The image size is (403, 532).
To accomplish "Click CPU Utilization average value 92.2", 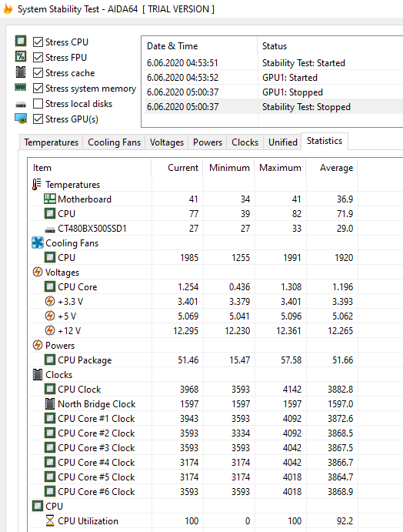I will tap(345, 520).
